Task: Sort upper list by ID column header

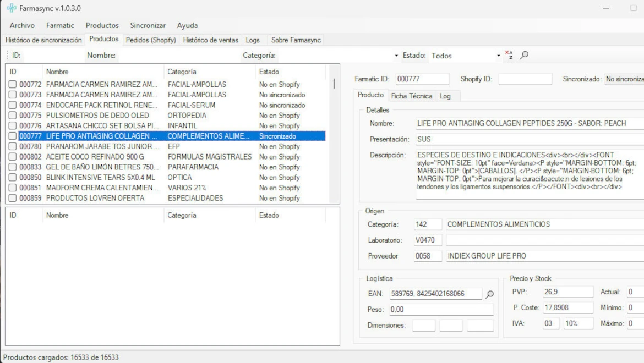Action: pyautogui.click(x=24, y=72)
